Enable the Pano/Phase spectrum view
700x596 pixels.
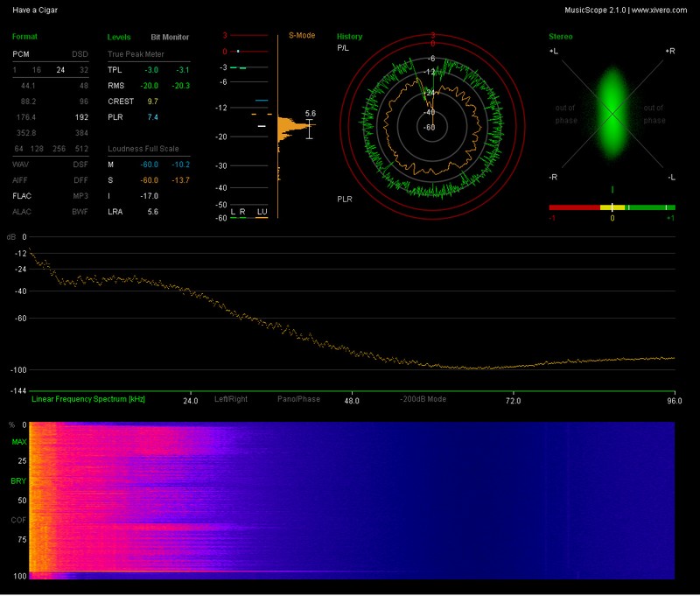pyautogui.click(x=298, y=399)
